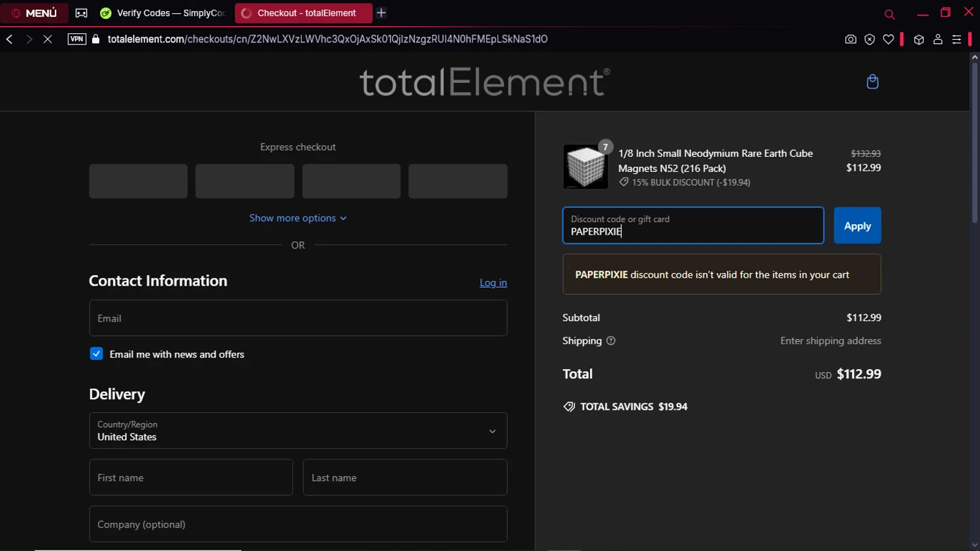The height and width of the screenshot is (551, 980).
Task: Select the Checkout - totalElement tab
Action: click(x=303, y=13)
